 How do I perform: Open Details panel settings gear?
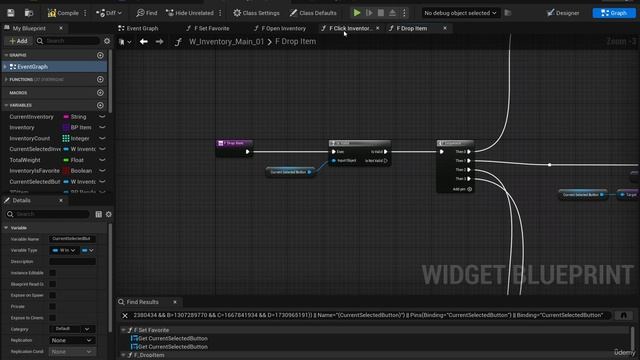pos(109,214)
